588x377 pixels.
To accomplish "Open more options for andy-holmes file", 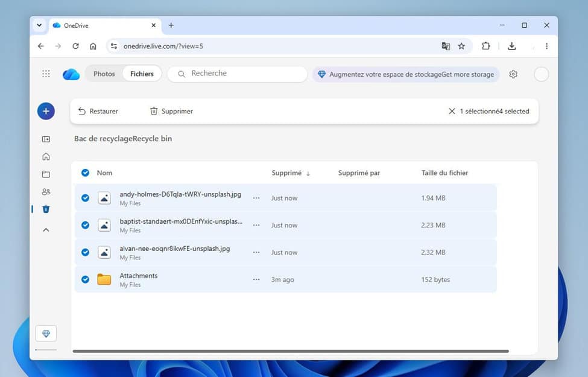I will click(256, 198).
